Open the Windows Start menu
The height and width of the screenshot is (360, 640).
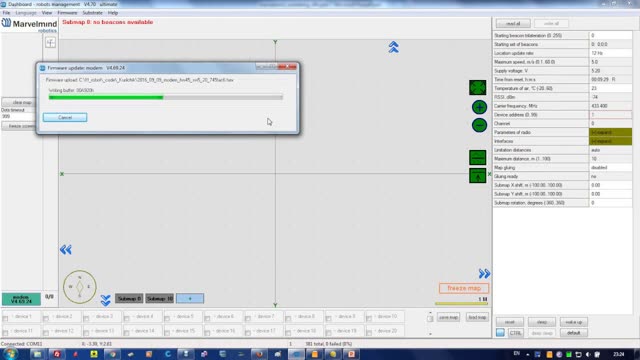click(11, 354)
